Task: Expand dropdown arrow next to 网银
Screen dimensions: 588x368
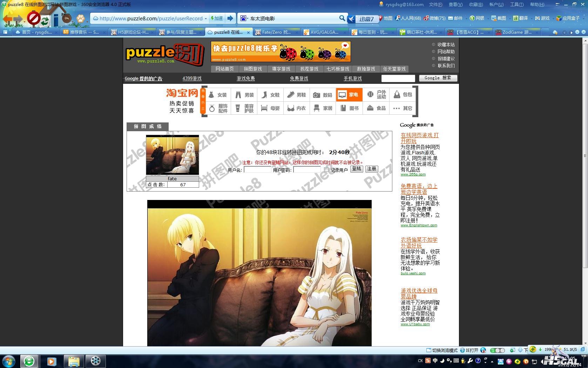Action: [487, 18]
